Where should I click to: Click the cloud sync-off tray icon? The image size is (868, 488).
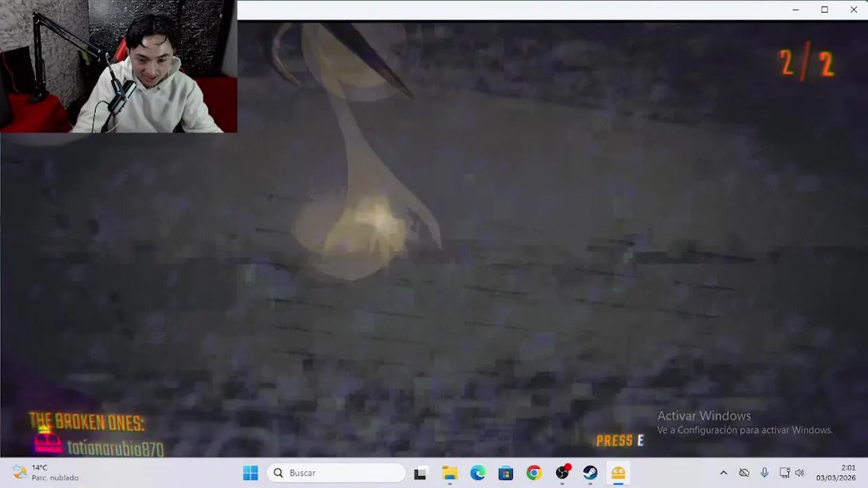point(744,473)
